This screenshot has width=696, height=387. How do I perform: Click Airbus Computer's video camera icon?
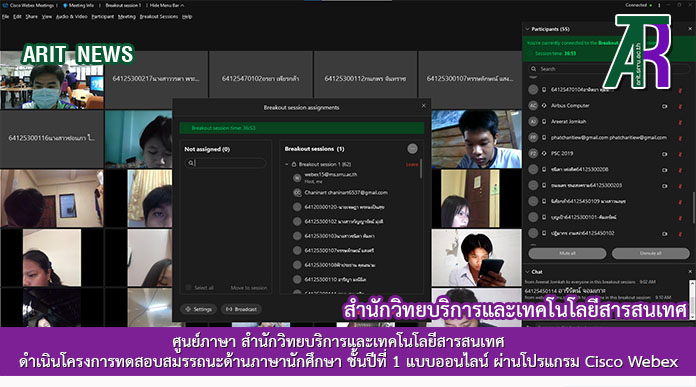coord(664,106)
